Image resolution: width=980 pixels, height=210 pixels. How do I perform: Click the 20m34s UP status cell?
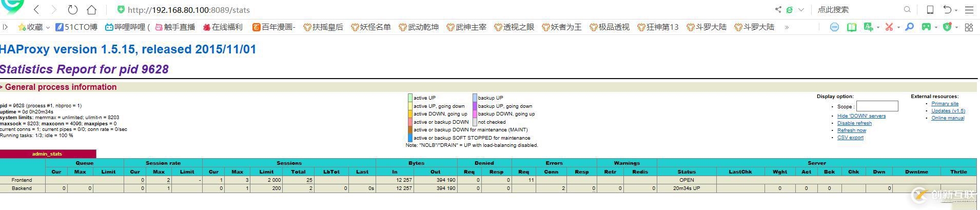687,188
